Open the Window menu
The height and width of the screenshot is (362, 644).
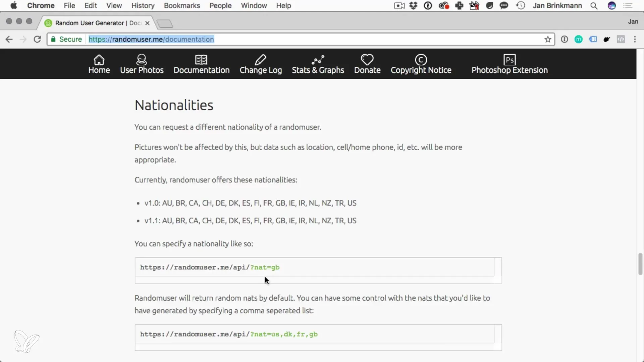[x=254, y=5]
